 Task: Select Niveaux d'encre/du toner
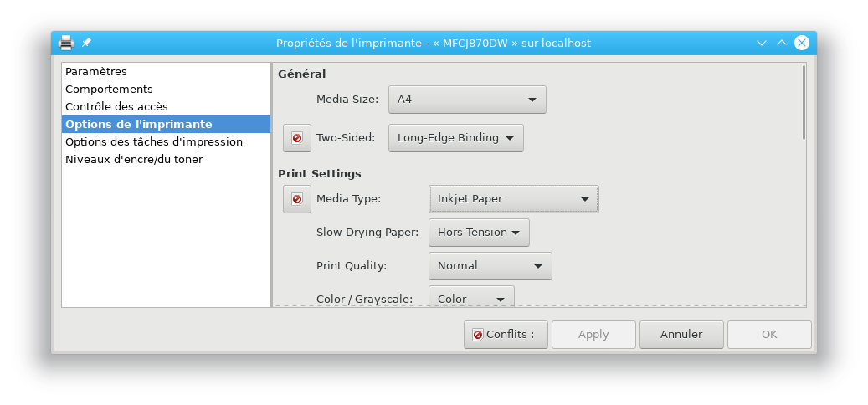point(166,159)
